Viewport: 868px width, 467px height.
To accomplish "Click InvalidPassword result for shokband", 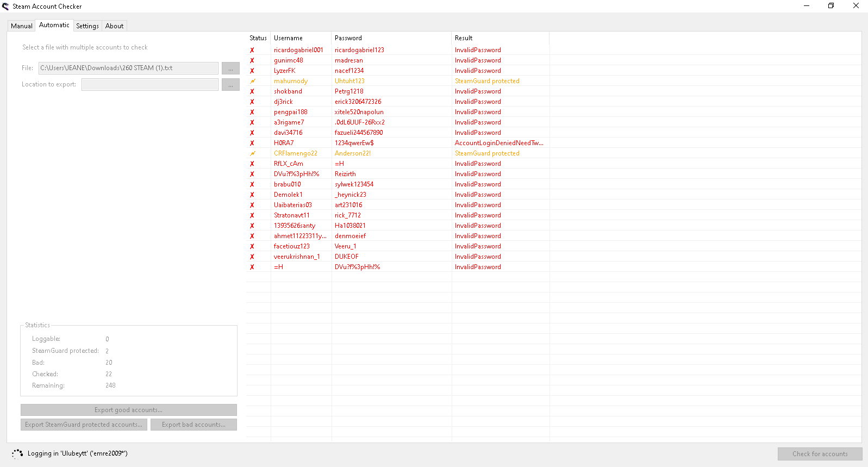I will tap(478, 91).
